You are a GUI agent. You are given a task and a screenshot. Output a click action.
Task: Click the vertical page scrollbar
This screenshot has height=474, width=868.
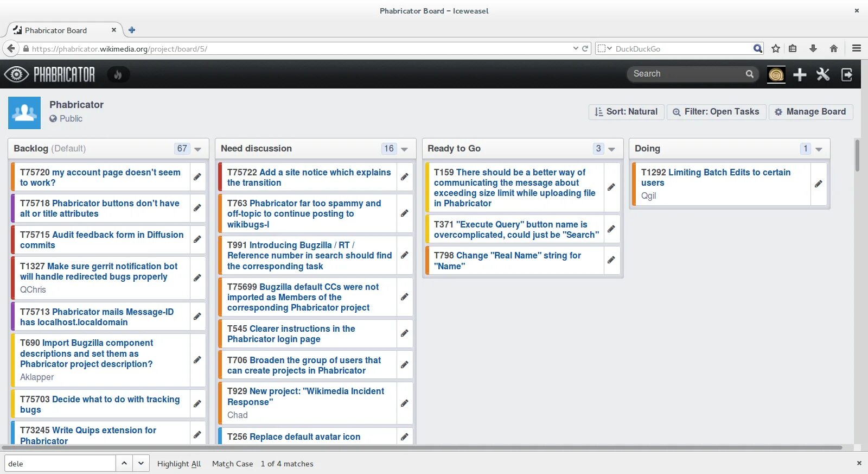click(x=857, y=156)
